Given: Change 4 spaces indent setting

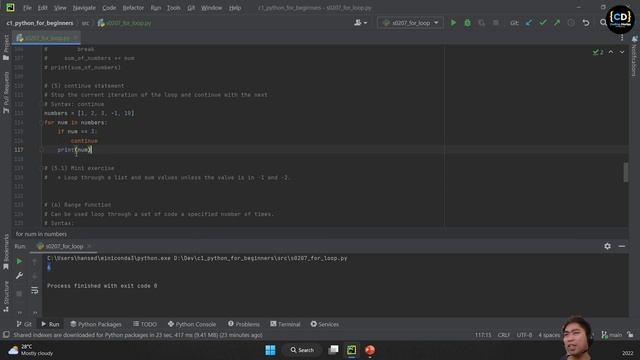Looking at the screenshot, I should pos(549,335).
